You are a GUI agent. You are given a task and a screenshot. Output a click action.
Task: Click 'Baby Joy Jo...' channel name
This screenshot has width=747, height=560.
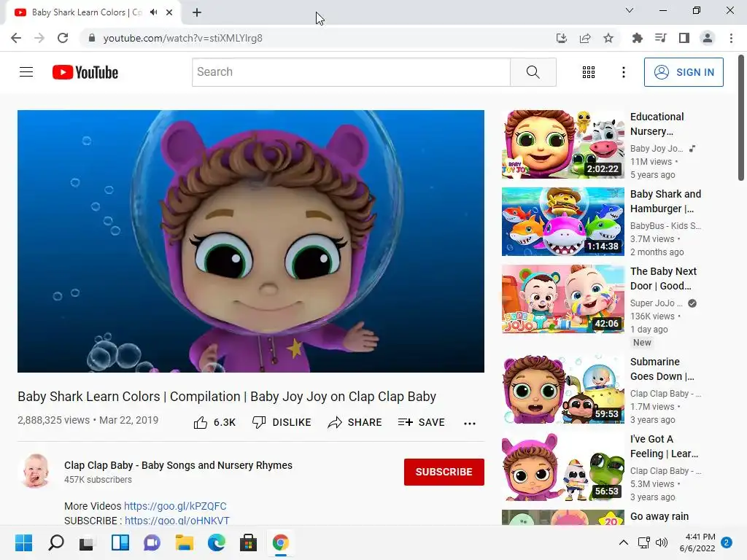click(657, 149)
